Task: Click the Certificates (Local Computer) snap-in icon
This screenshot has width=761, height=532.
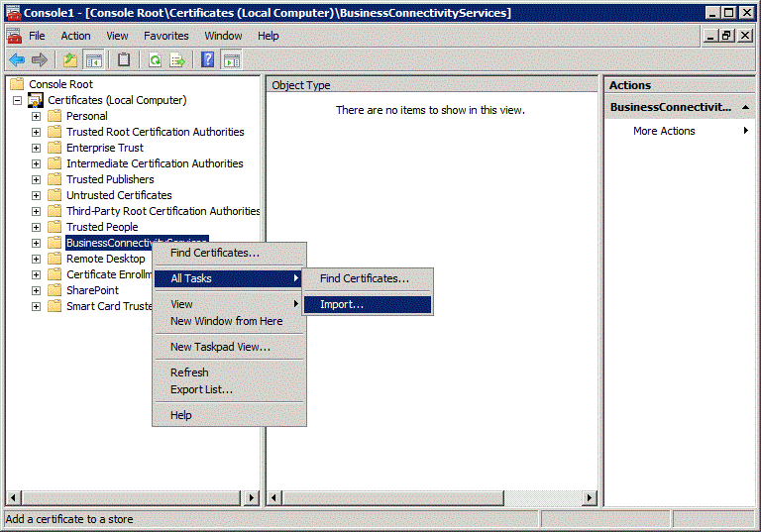Action: (x=36, y=100)
